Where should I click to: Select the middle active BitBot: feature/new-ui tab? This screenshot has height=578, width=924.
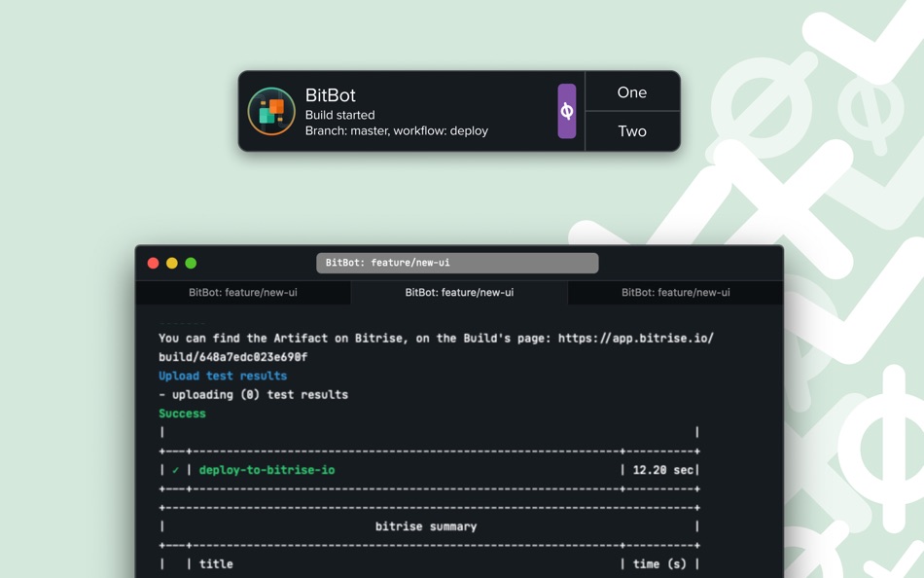[x=459, y=293]
